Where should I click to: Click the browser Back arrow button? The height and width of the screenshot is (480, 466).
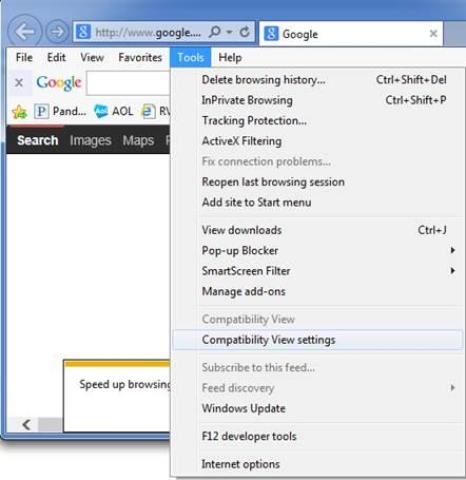tap(25, 32)
